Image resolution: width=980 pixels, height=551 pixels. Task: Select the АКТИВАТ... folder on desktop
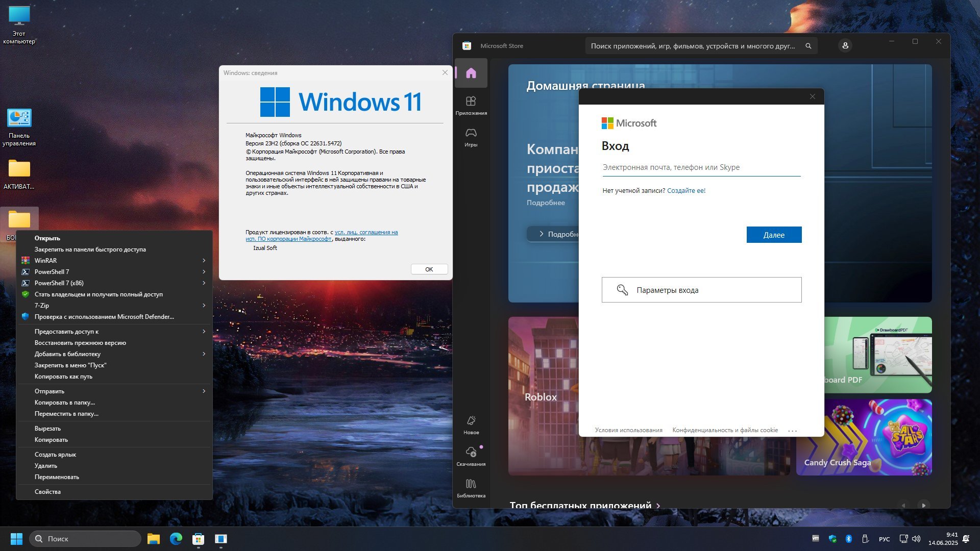coord(19,174)
